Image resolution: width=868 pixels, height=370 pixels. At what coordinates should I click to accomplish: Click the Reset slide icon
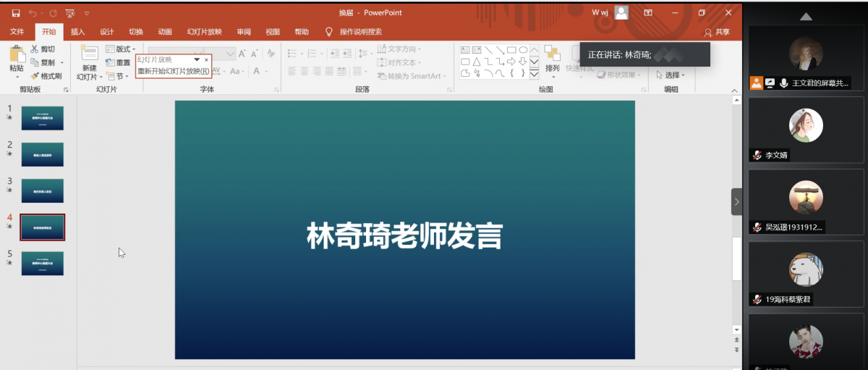pos(111,63)
